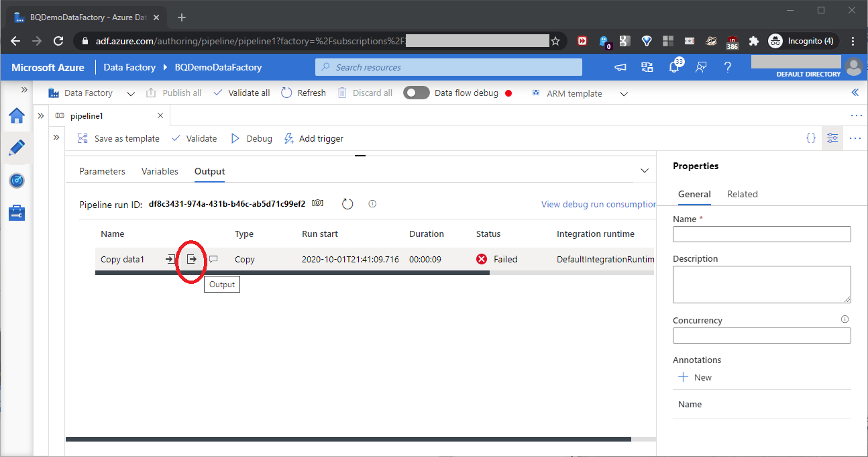Copy the pipeline run ID icon

(x=318, y=203)
